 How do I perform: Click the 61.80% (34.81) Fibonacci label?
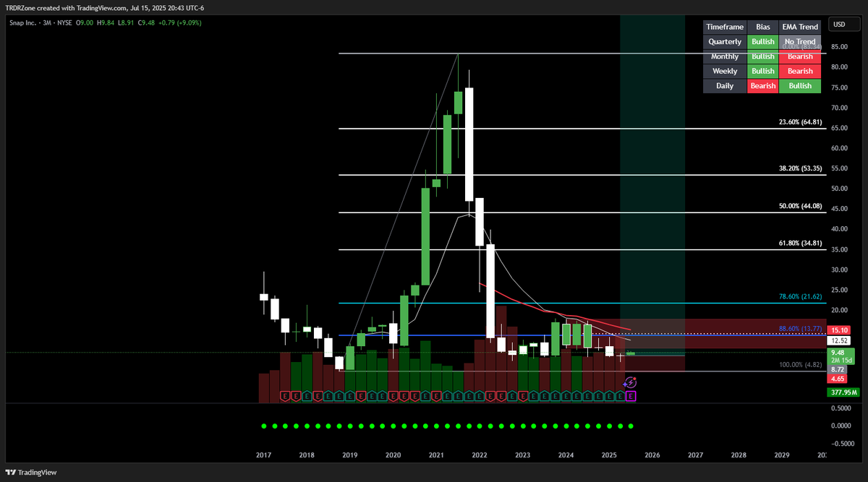coord(801,244)
